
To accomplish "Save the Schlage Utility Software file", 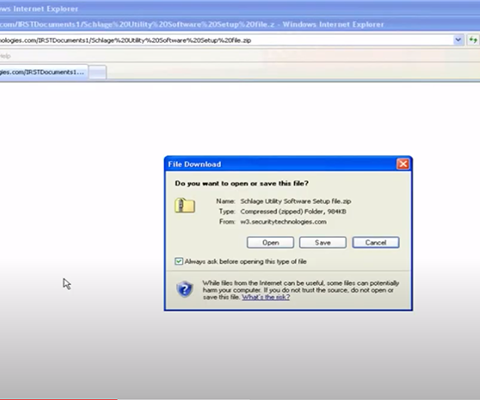I will coord(323,242).
